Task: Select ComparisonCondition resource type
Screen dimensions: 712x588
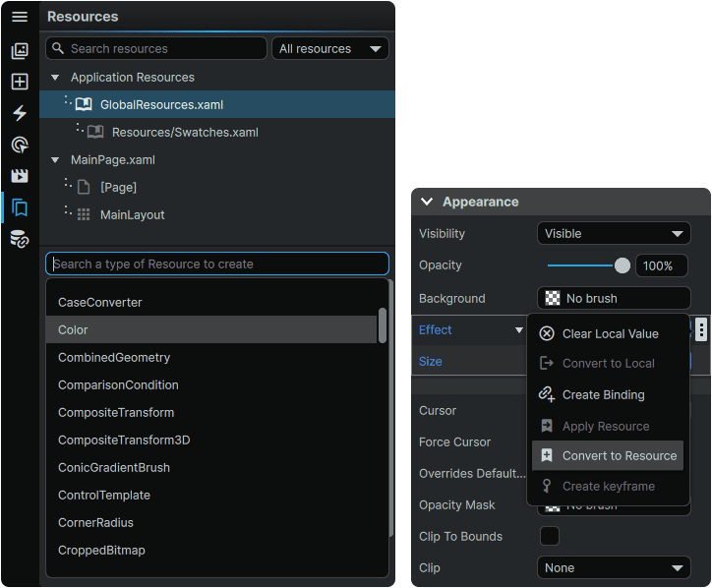Action: (211, 385)
